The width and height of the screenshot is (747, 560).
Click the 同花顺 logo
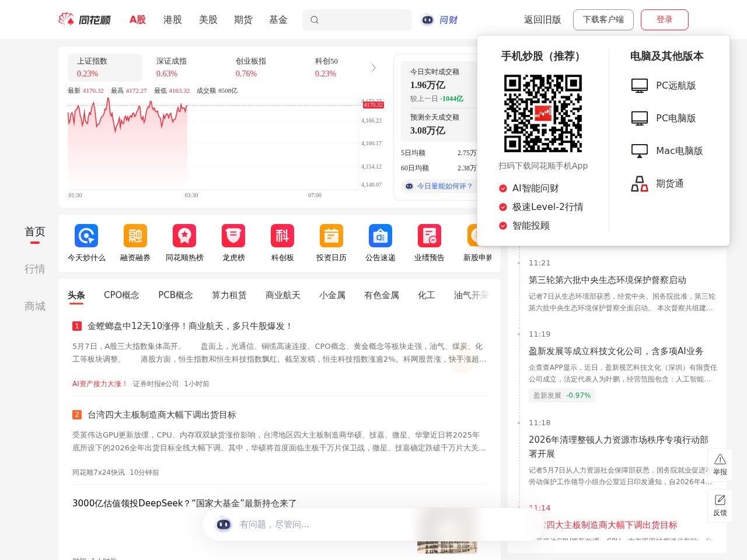[x=85, y=20]
